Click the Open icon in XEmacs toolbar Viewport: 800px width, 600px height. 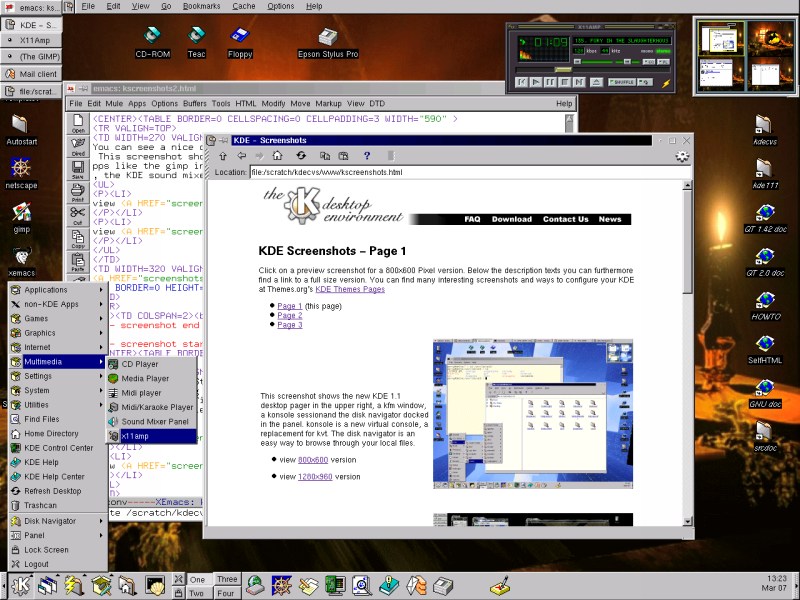pos(78,123)
